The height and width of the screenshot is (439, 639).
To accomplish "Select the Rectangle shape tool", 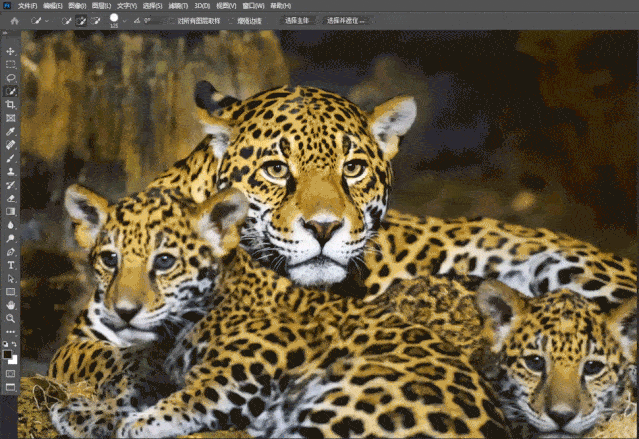I will tap(11, 292).
